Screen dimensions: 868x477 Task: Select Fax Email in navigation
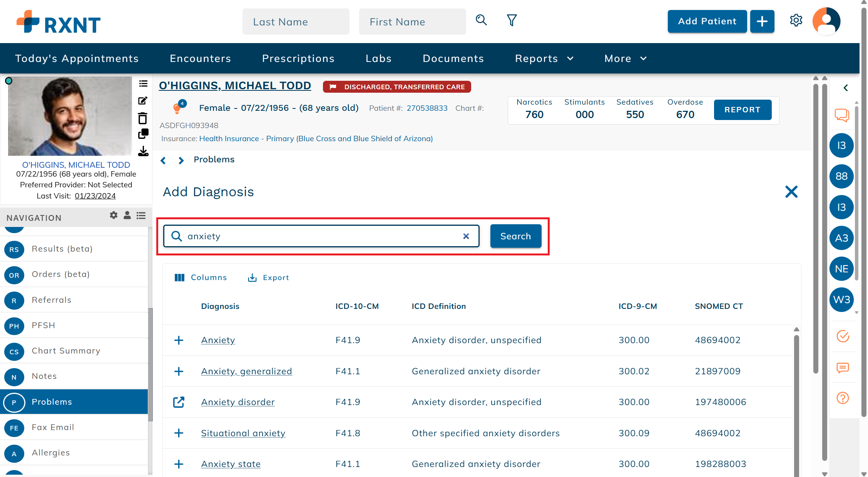74,427
